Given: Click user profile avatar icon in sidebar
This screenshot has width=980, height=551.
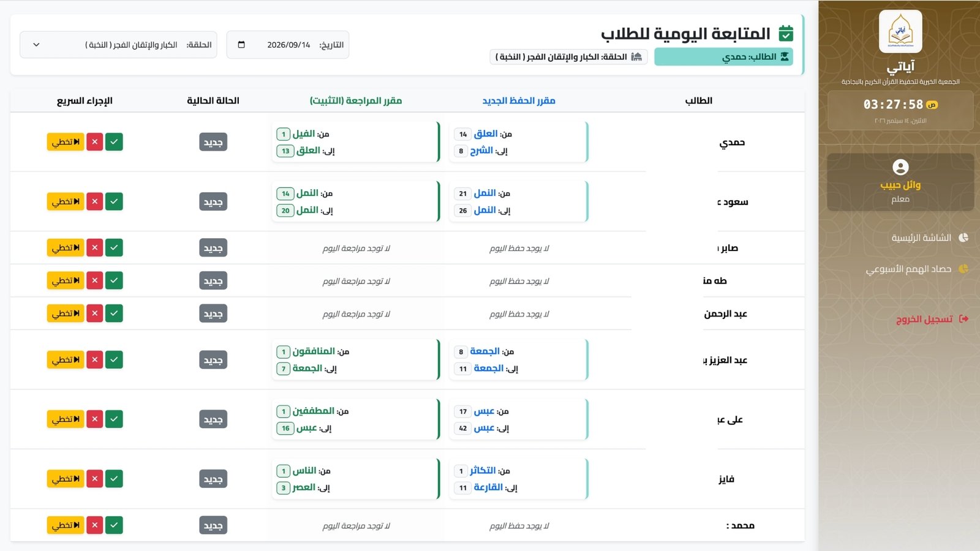Looking at the screenshot, I should [900, 167].
